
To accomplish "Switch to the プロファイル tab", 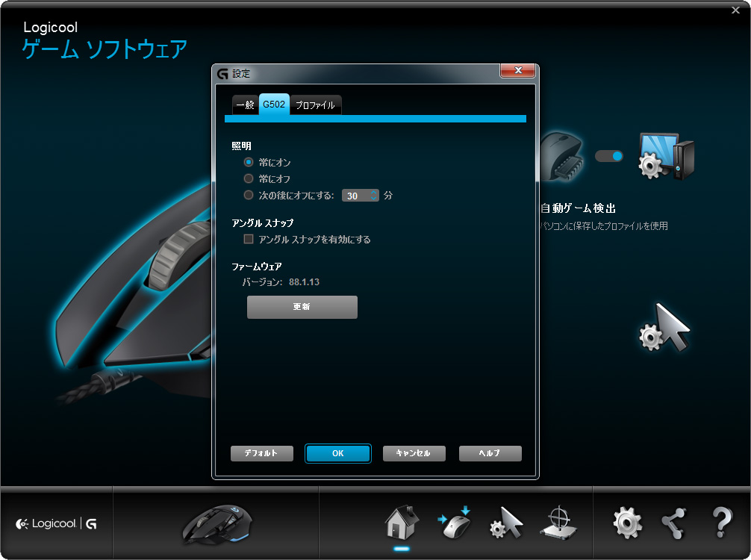I will click(315, 105).
